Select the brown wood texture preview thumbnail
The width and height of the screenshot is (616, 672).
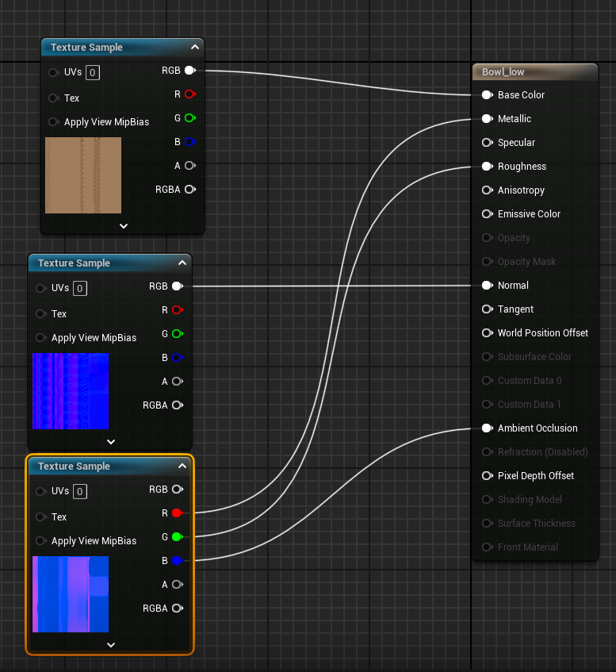click(83, 175)
